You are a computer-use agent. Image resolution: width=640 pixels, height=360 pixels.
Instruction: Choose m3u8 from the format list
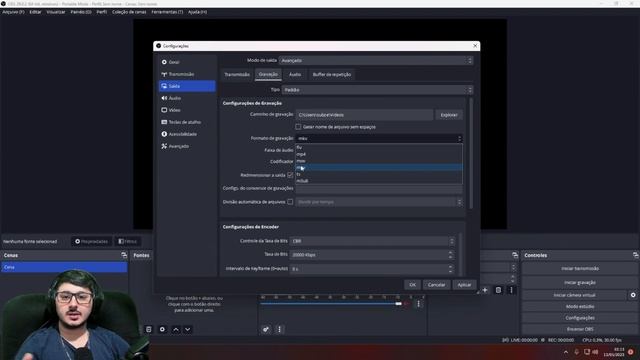pos(379,181)
